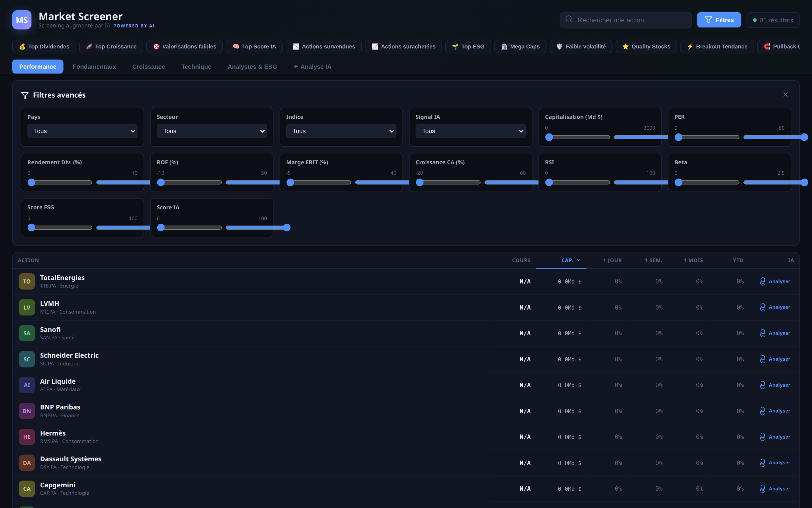
Task: Click the LV avatar for LVMH
Action: [27, 308]
